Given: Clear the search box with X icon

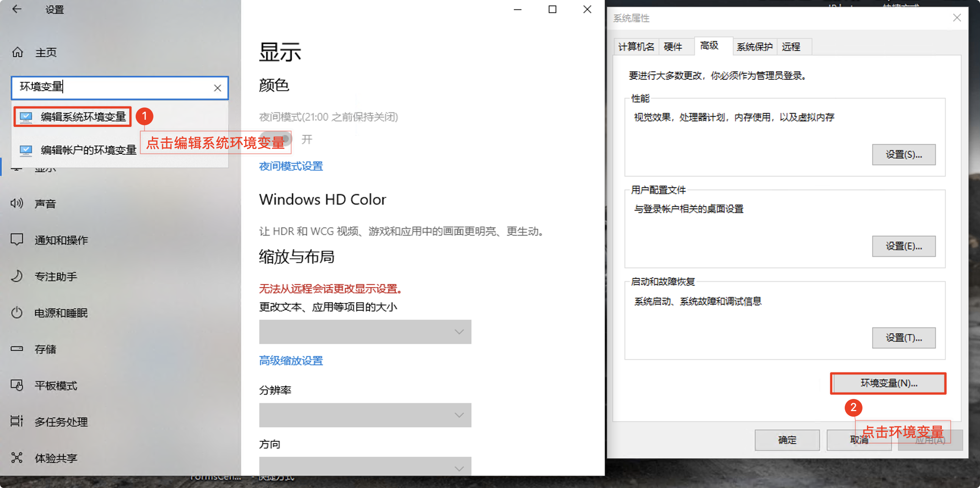Looking at the screenshot, I should tap(217, 88).
